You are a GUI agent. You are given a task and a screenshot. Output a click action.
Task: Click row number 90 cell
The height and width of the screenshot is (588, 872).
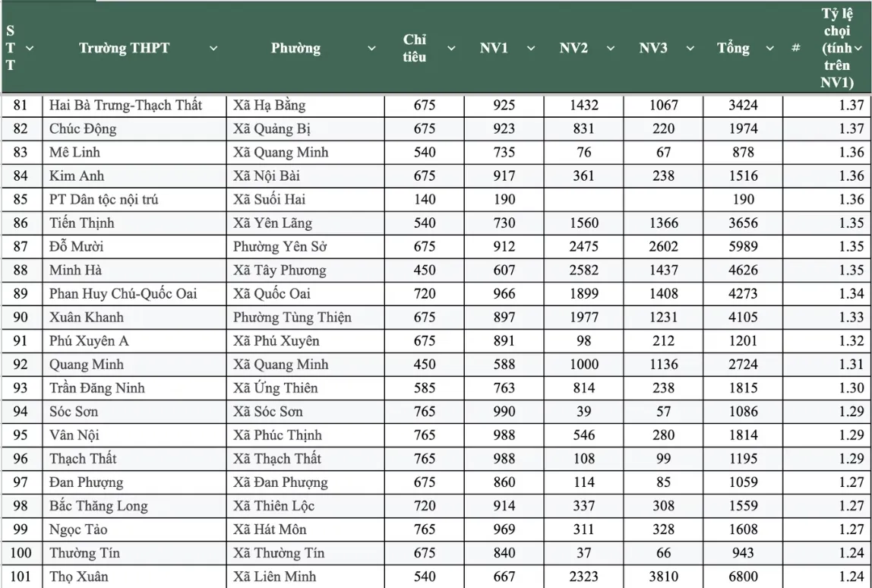pyautogui.click(x=21, y=317)
